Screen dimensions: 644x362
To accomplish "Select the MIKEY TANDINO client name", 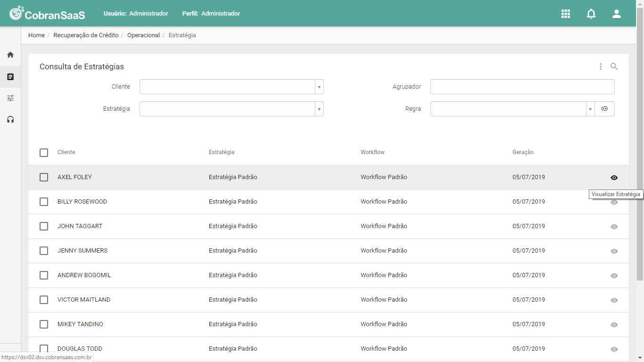I will pos(80,324).
